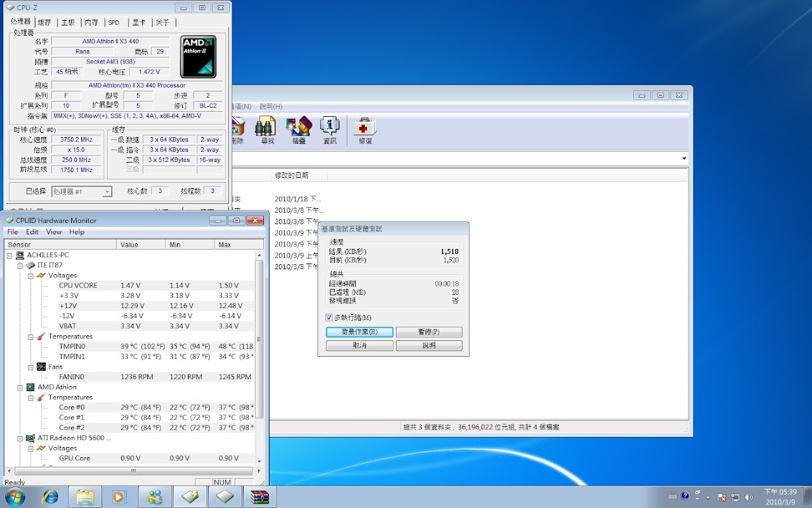
Task: Click the 說明 help button in benchmark dialog
Action: pos(429,345)
